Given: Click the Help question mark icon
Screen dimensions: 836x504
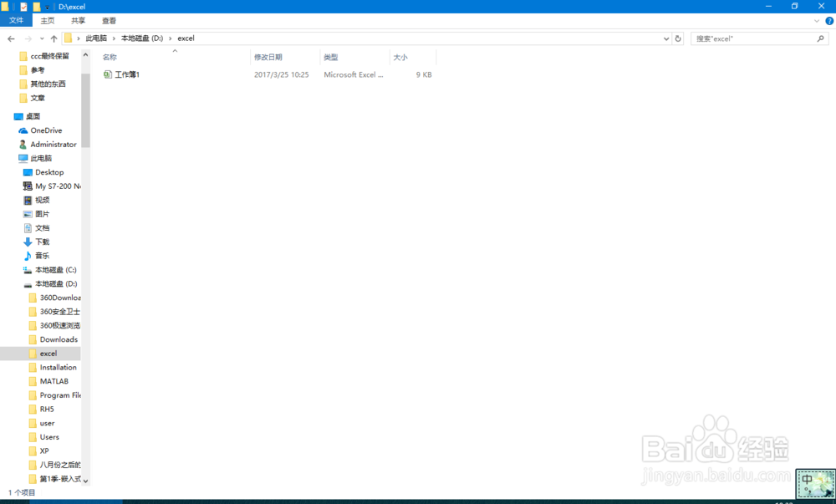Looking at the screenshot, I should tap(828, 20).
